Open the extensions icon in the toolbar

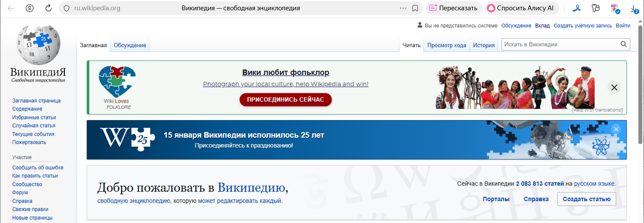pyautogui.click(x=595, y=8)
